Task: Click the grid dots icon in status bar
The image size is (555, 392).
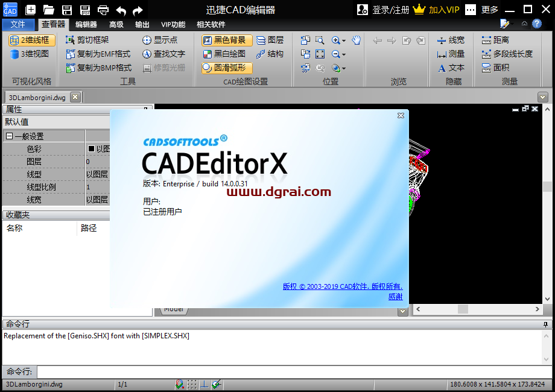Action: [192, 384]
